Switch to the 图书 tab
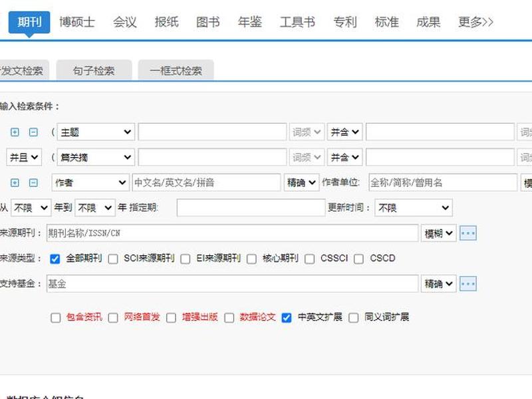532x399 pixels. pyautogui.click(x=208, y=23)
